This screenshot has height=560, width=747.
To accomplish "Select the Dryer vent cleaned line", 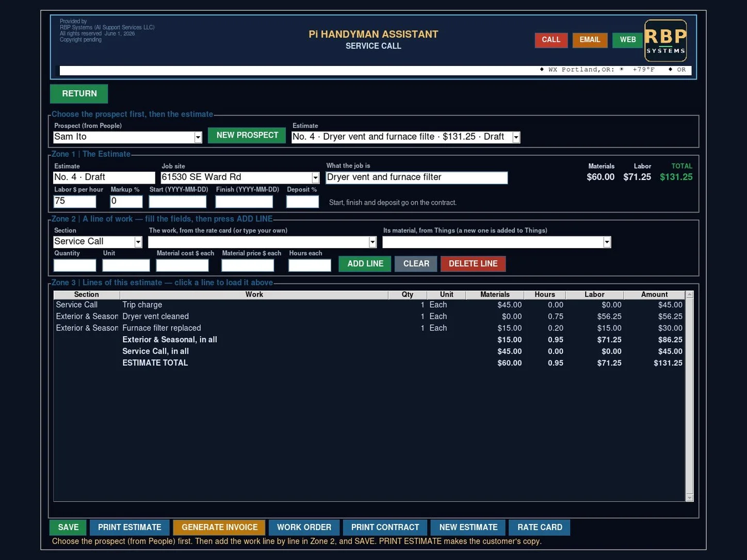I will click(x=369, y=317).
